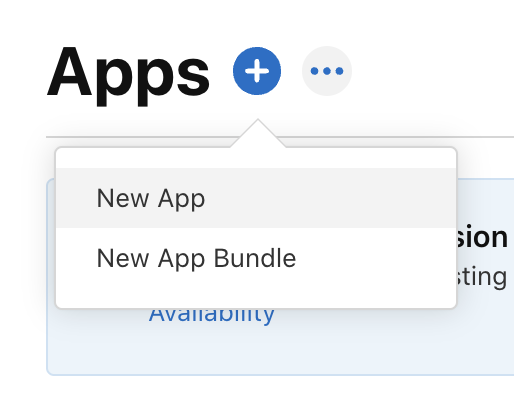This screenshot has width=514, height=410.
Task: Select New App from the popup
Action: 151,198
